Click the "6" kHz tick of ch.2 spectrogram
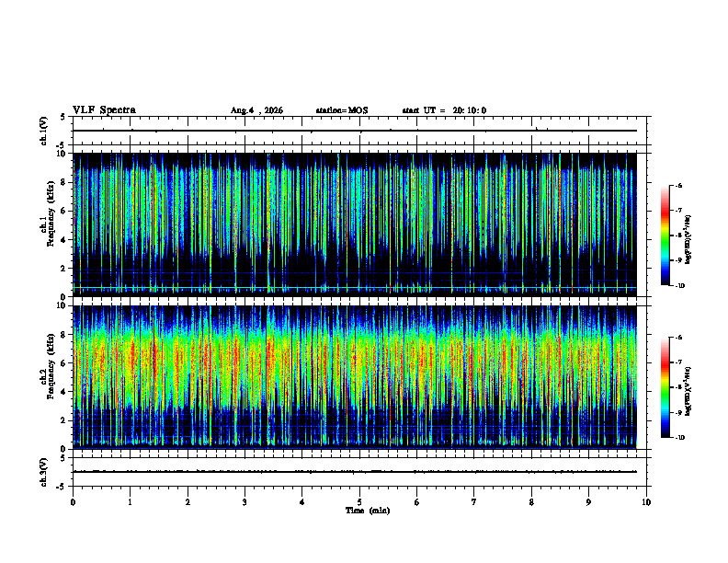 pyautogui.click(x=63, y=363)
